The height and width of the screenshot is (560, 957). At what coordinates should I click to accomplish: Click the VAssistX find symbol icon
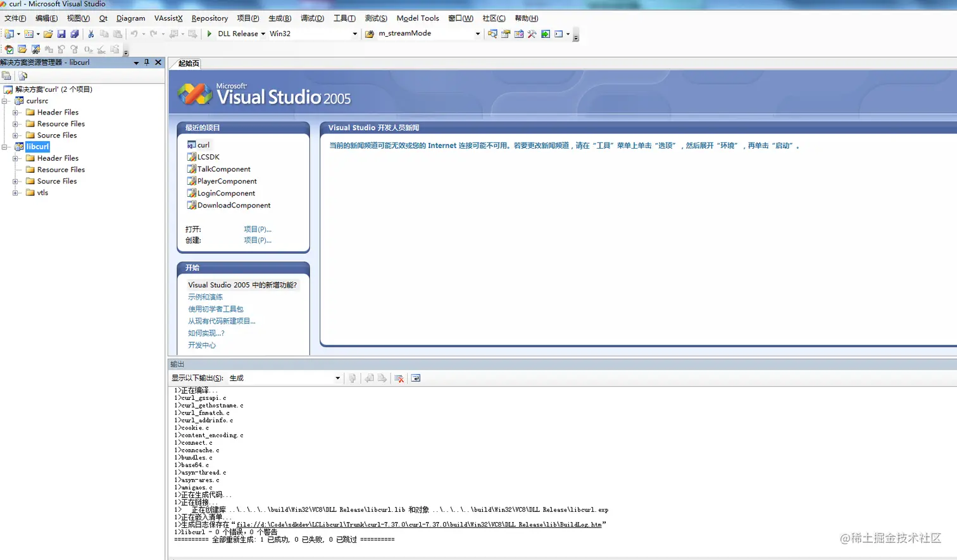pos(36,49)
